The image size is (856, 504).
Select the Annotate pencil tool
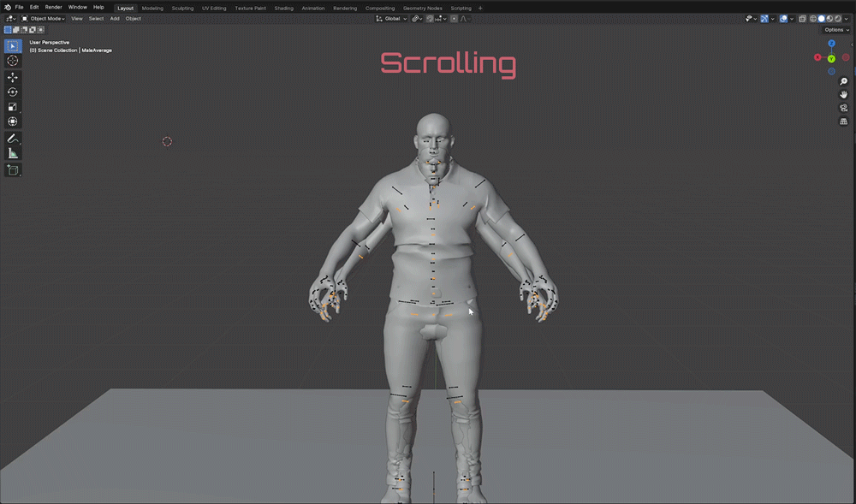click(13, 138)
